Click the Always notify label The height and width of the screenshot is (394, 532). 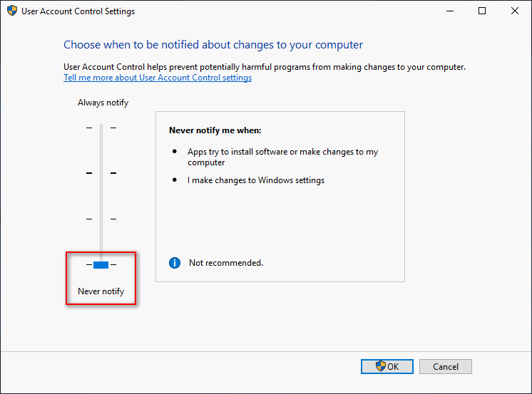pos(103,103)
